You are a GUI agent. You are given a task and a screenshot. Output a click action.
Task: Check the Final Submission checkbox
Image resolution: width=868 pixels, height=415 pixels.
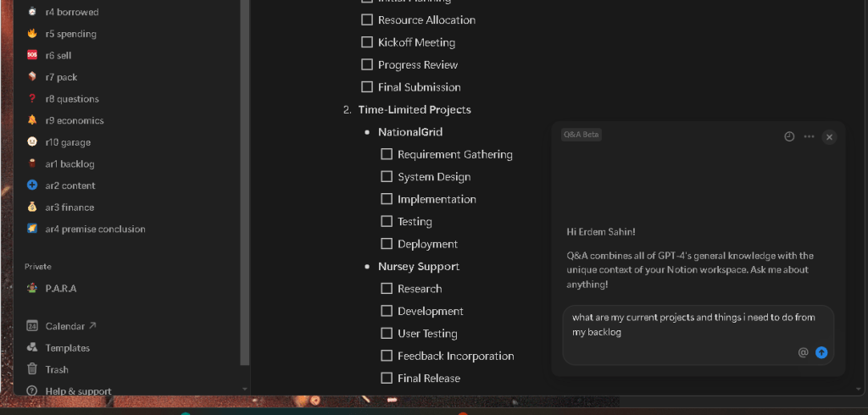coord(366,87)
